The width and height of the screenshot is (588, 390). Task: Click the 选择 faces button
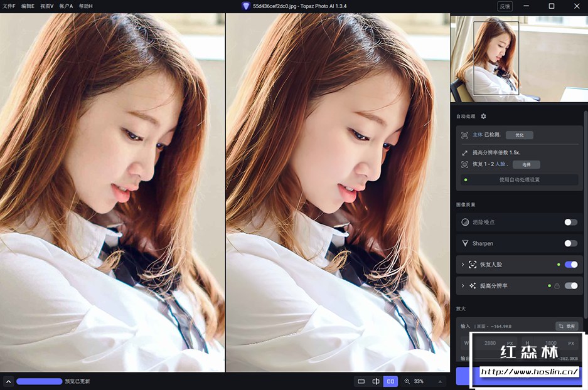pyautogui.click(x=526, y=164)
